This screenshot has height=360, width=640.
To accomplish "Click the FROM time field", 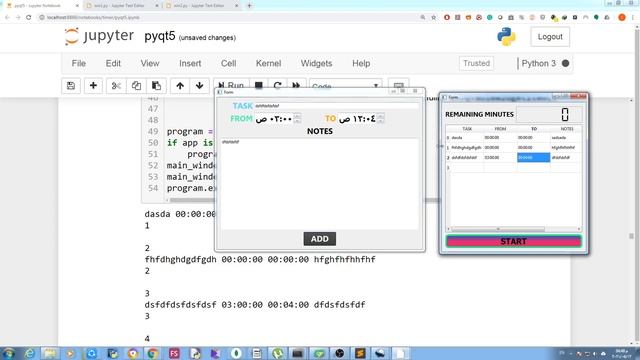I will pyautogui.click(x=273, y=119).
